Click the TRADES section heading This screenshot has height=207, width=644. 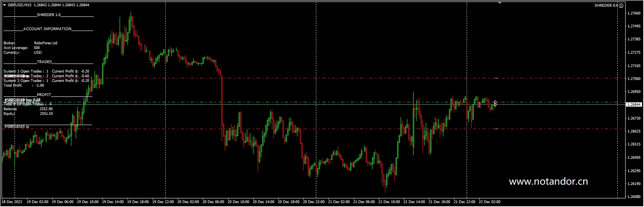[44, 62]
